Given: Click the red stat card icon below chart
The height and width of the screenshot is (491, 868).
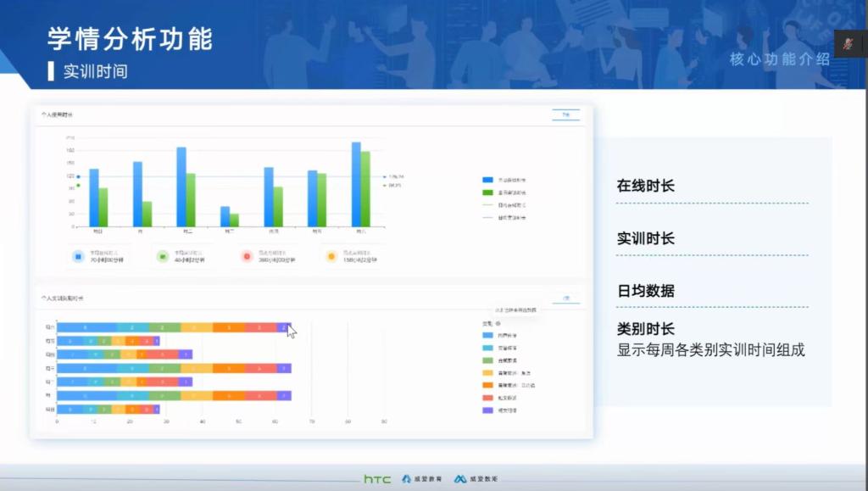Looking at the screenshot, I should (246, 255).
